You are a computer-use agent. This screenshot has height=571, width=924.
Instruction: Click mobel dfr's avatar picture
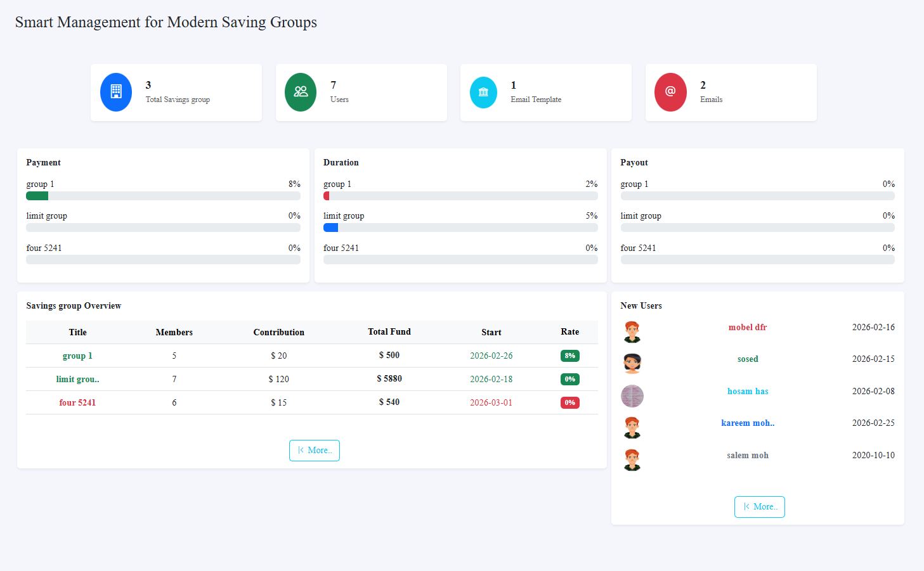click(x=632, y=331)
